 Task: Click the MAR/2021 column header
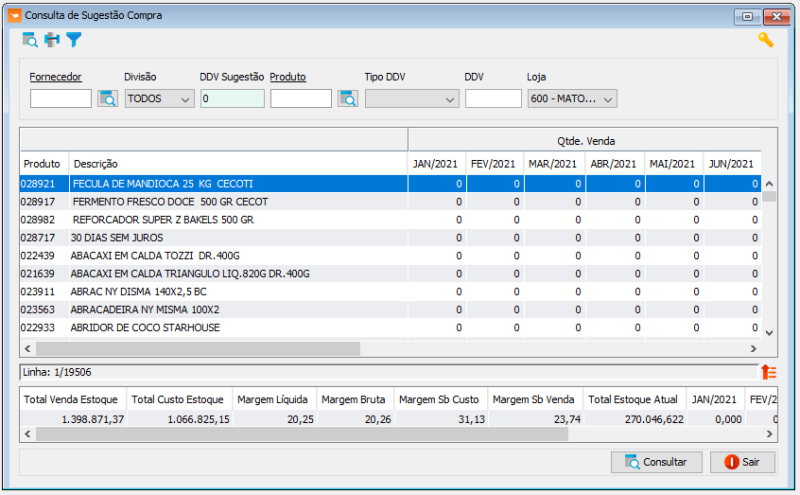click(555, 164)
